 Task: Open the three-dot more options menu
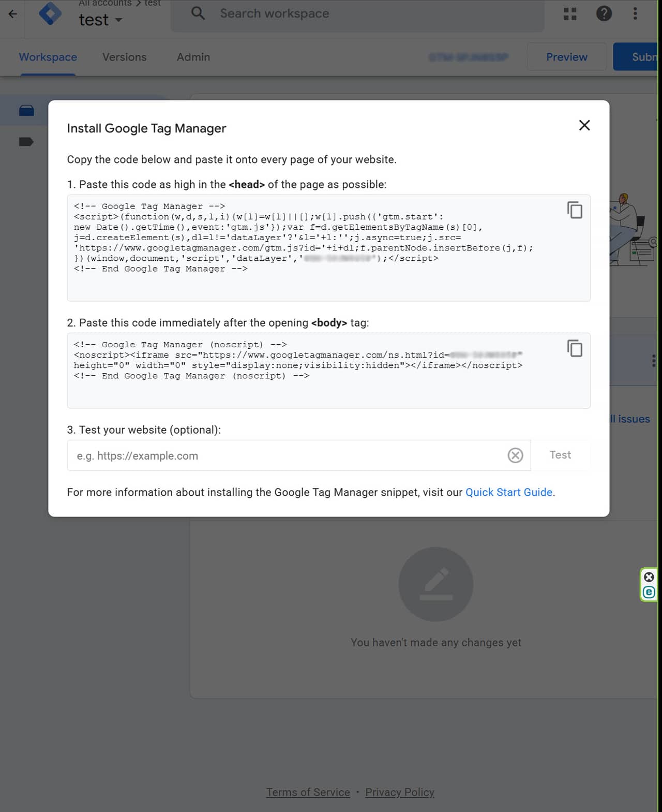click(x=635, y=13)
